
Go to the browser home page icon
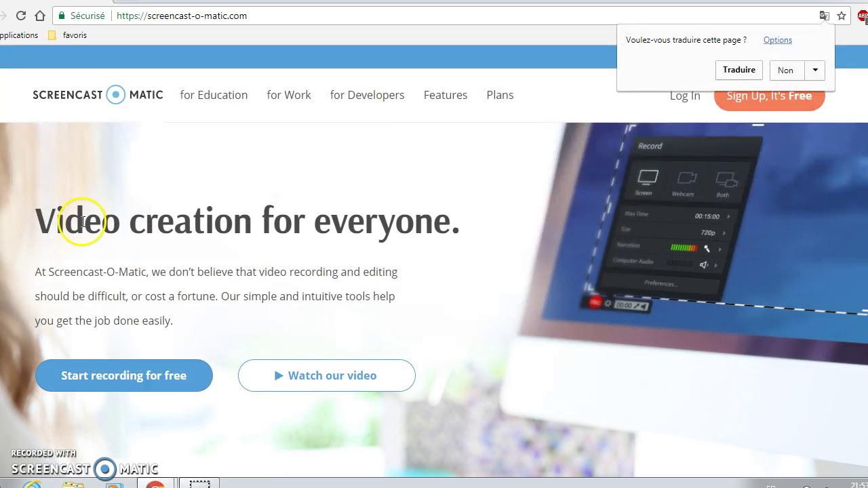coord(40,16)
